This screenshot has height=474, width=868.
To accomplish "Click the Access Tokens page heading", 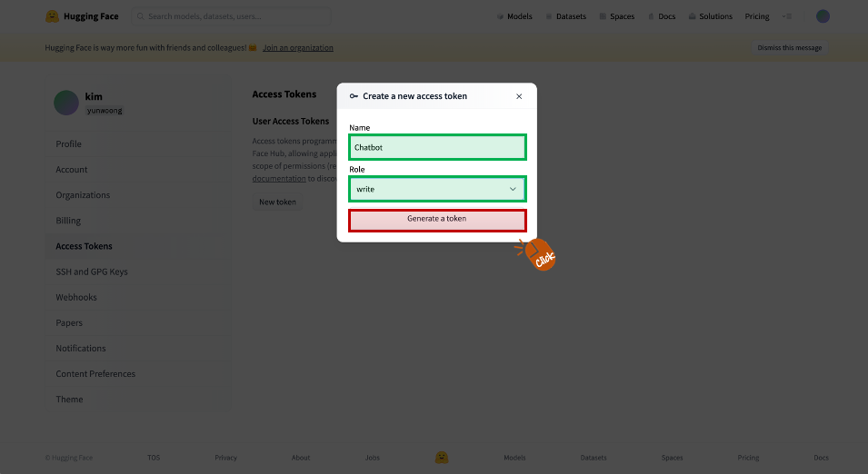I will click(x=284, y=94).
